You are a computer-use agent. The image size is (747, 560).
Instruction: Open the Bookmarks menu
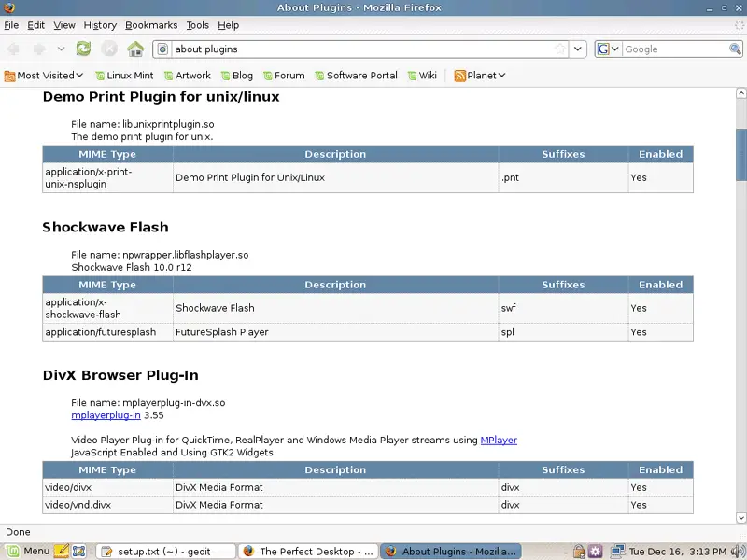click(x=151, y=25)
